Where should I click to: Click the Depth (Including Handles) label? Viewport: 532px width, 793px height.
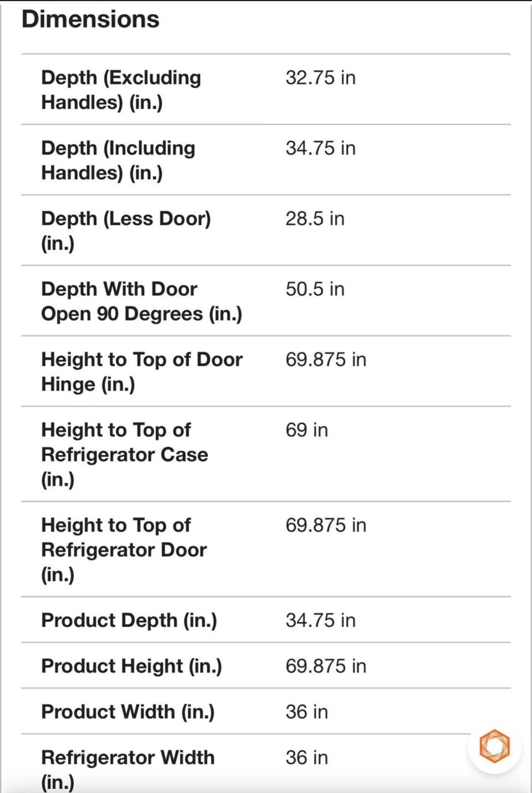118,160
